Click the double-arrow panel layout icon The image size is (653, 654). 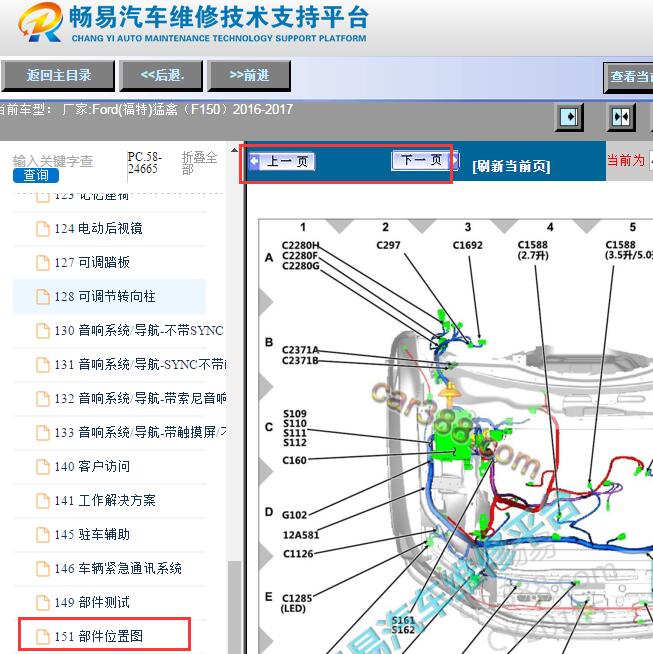(621, 117)
